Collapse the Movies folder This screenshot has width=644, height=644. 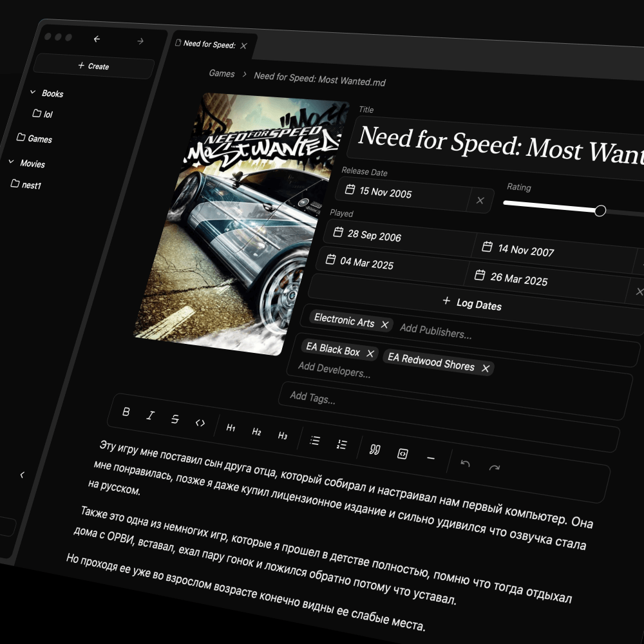[x=11, y=162]
